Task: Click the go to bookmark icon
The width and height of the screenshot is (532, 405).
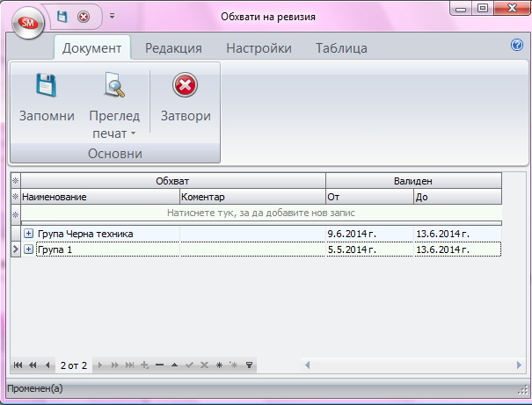Action: click(233, 365)
